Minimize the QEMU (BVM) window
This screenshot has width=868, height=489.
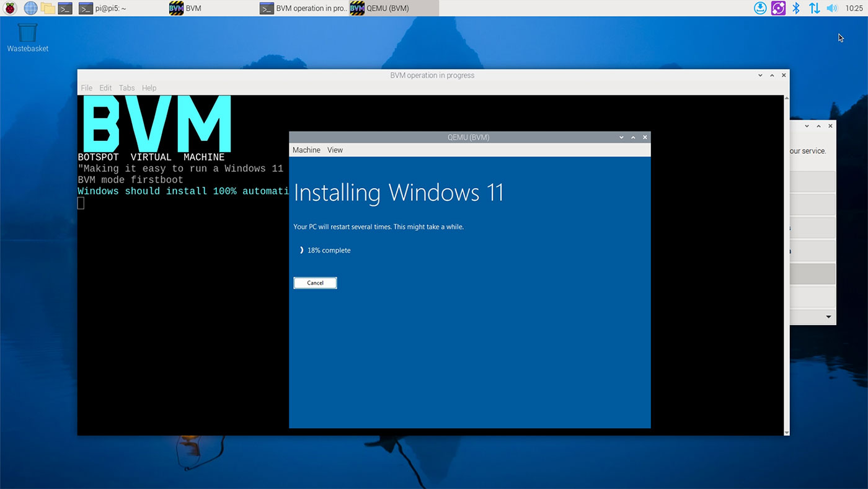[x=621, y=137]
